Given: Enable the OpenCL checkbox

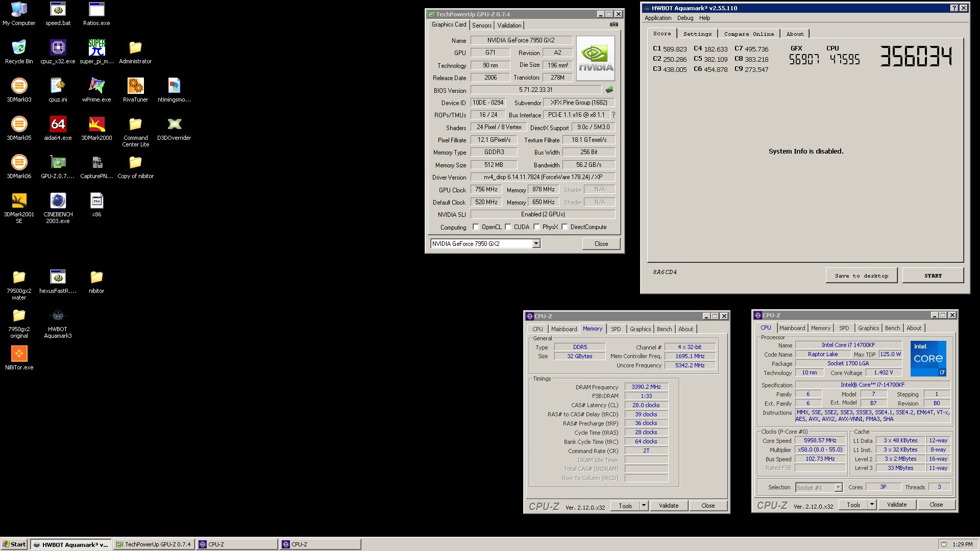Looking at the screenshot, I should click(476, 227).
